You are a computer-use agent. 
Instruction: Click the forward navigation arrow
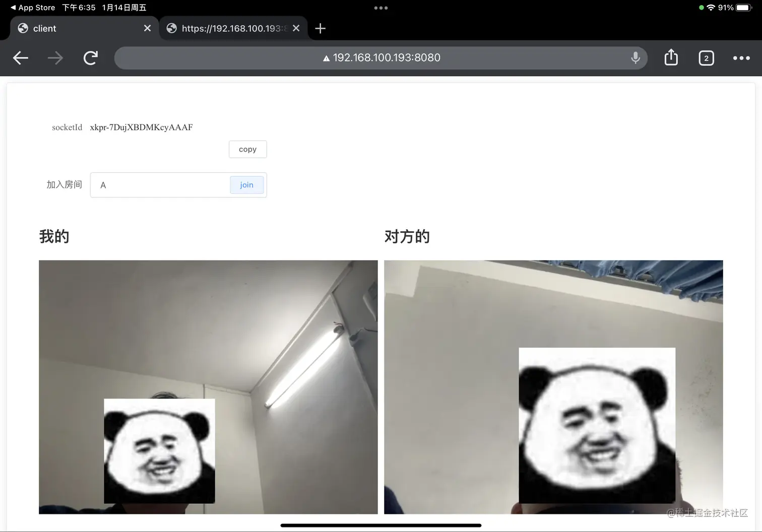55,58
